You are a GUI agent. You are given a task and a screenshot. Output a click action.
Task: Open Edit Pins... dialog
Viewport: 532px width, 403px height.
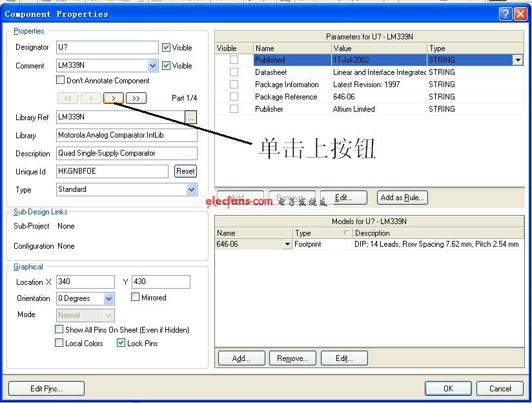pyautogui.click(x=46, y=388)
